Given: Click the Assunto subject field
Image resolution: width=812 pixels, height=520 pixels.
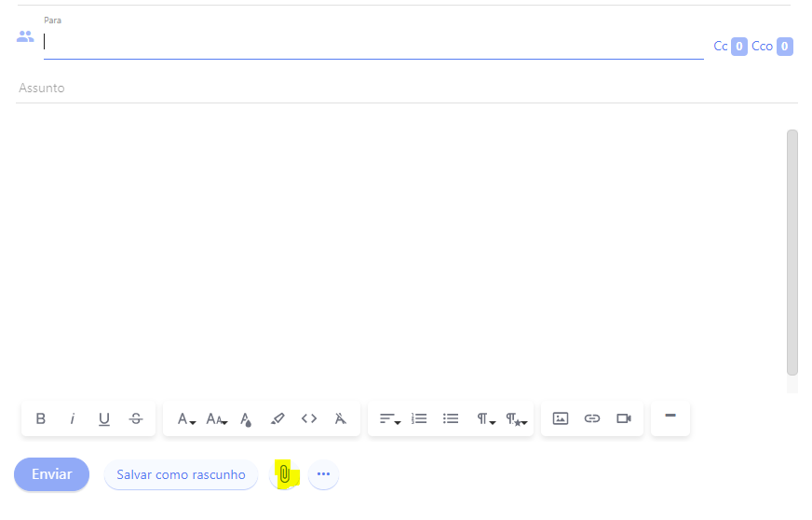Looking at the screenshot, I should 372,89.
